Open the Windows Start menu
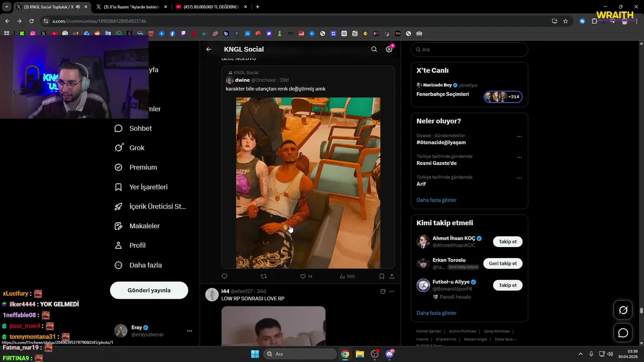 pyautogui.click(x=255, y=354)
